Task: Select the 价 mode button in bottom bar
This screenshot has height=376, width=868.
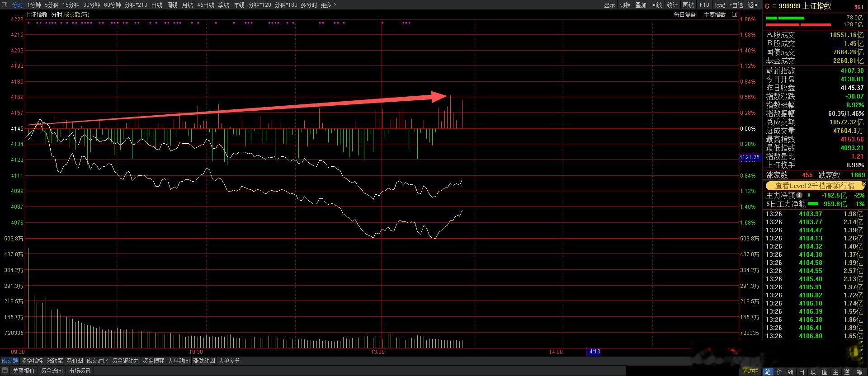Action: [x=779, y=372]
